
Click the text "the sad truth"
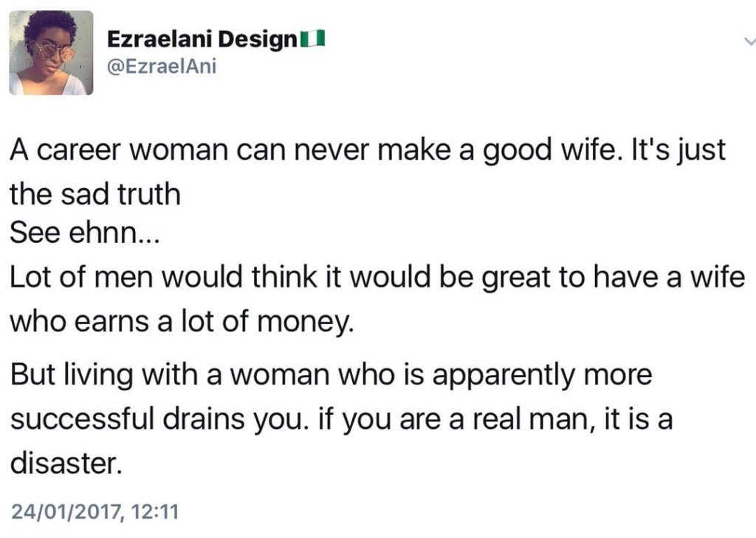94,194
